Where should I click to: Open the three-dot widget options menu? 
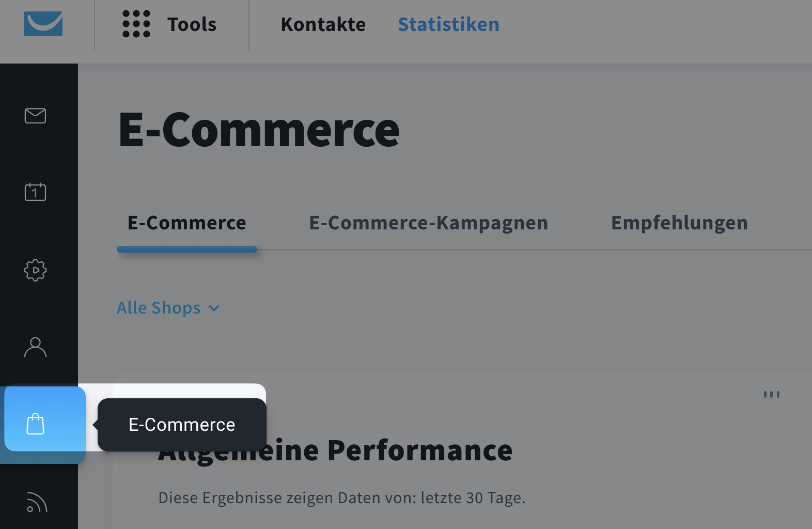tap(771, 394)
